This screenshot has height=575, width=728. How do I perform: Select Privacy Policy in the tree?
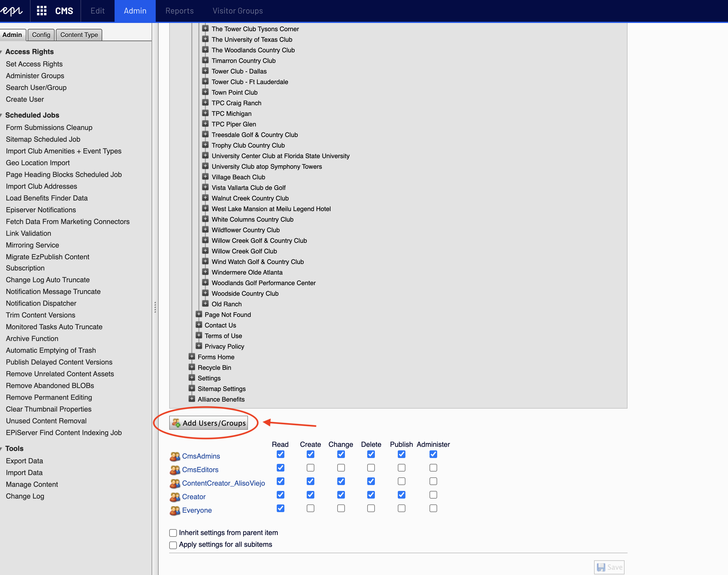(x=224, y=346)
